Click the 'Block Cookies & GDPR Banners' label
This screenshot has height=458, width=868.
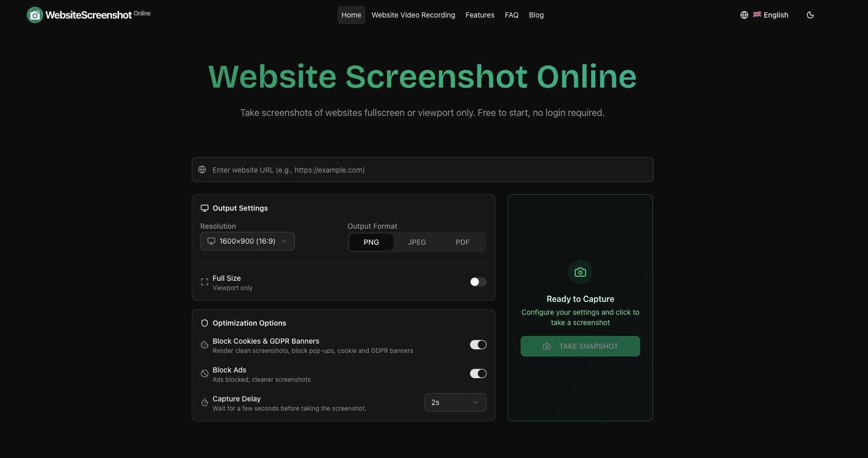click(266, 341)
